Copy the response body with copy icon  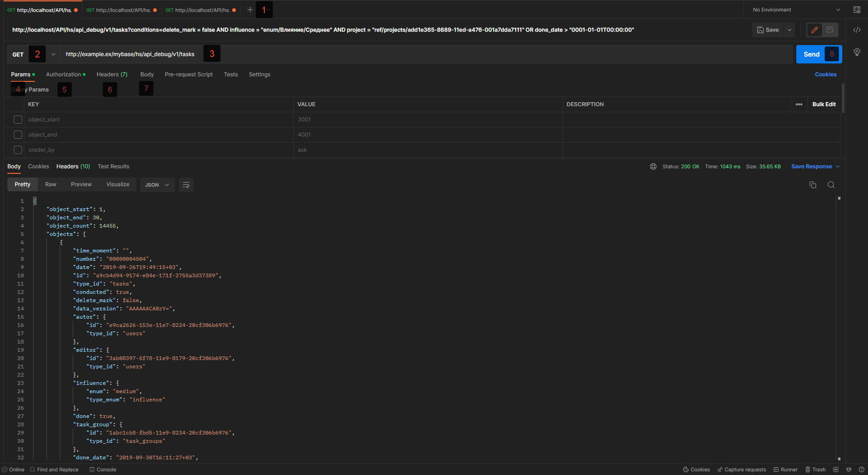tap(813, 185)
